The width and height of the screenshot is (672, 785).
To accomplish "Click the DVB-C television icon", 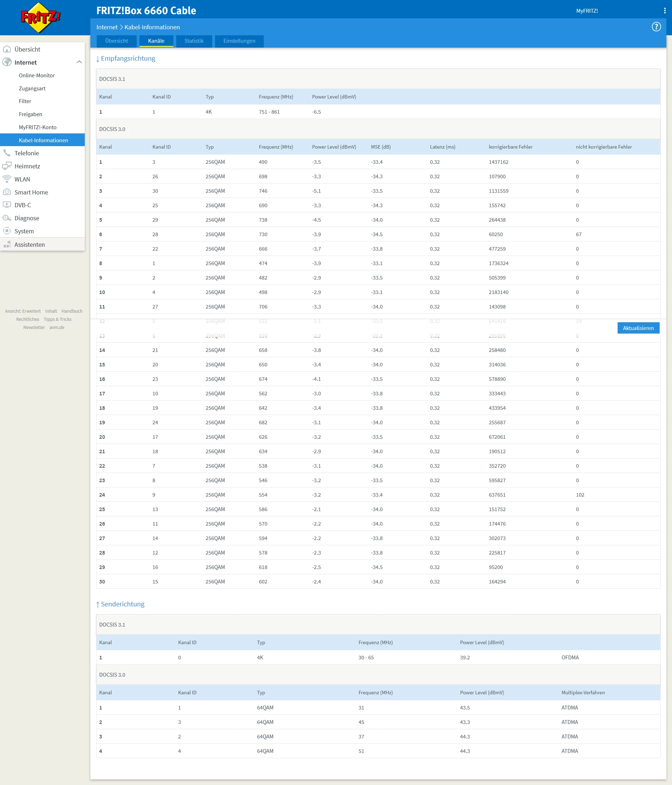I will click(7, 205).
